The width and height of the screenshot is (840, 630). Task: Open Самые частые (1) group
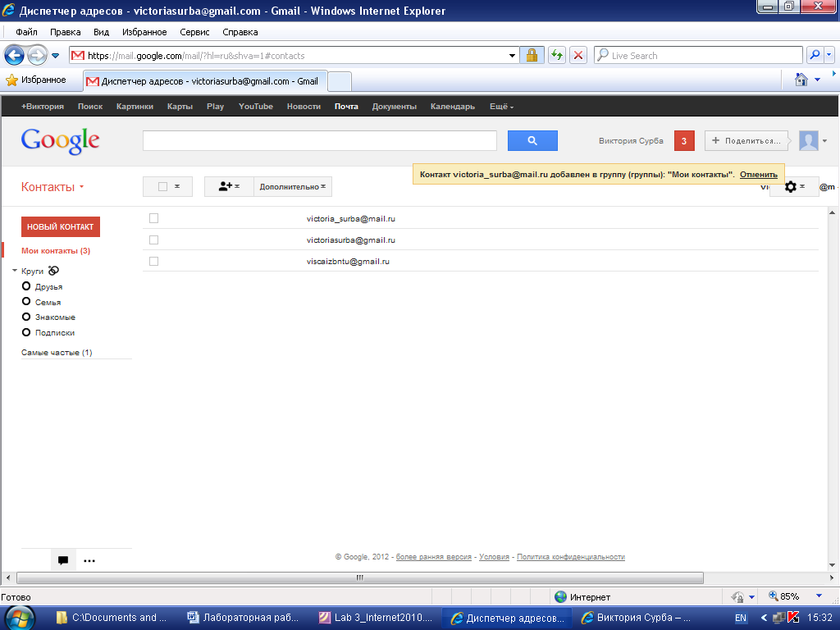(57, 353)
